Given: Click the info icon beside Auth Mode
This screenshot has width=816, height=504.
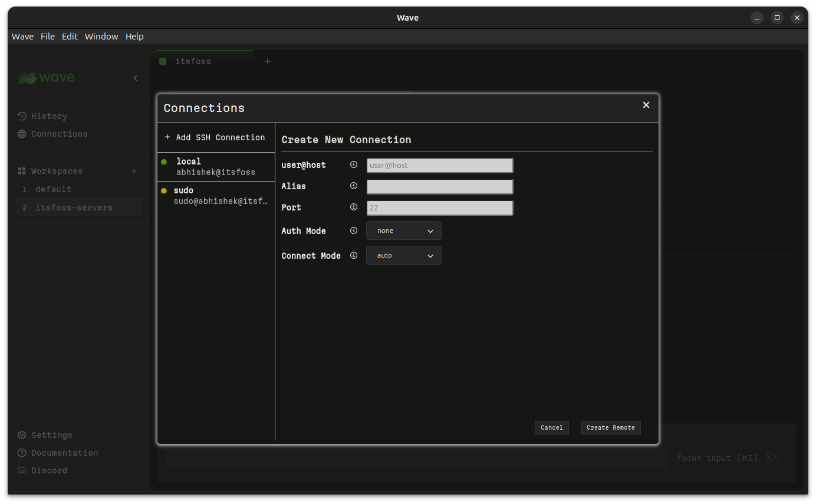Looking at the screenshot, I should 354,230.
